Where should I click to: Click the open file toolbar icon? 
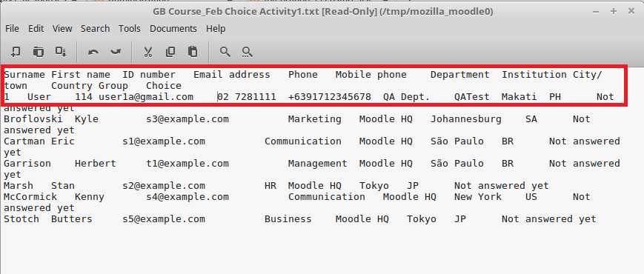click(x=39, y=52)
